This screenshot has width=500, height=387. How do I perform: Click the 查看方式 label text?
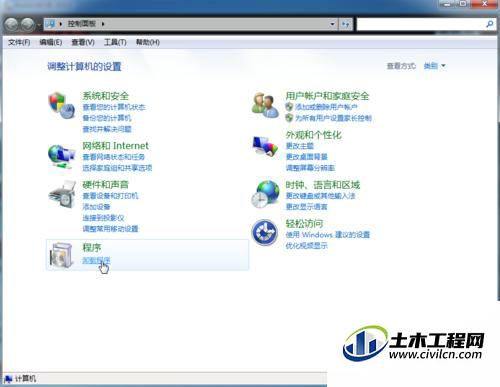pyautogui.click(x=401, y=66)
